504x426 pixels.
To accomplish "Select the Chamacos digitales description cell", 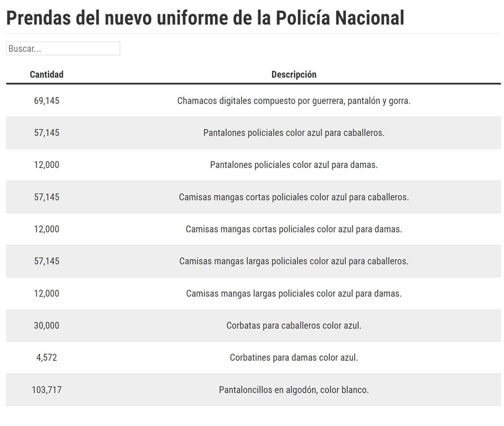I will pyautogui.click(x=294, y=101).
